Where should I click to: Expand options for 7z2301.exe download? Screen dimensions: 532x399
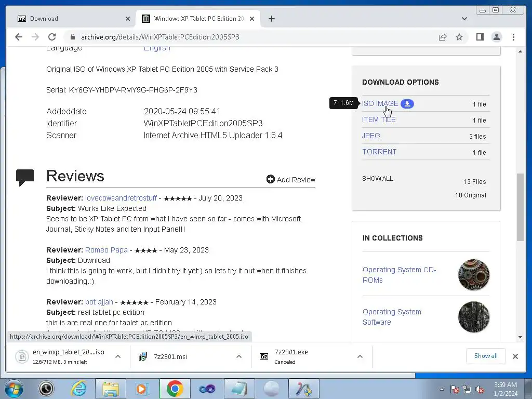click(360, 356)
